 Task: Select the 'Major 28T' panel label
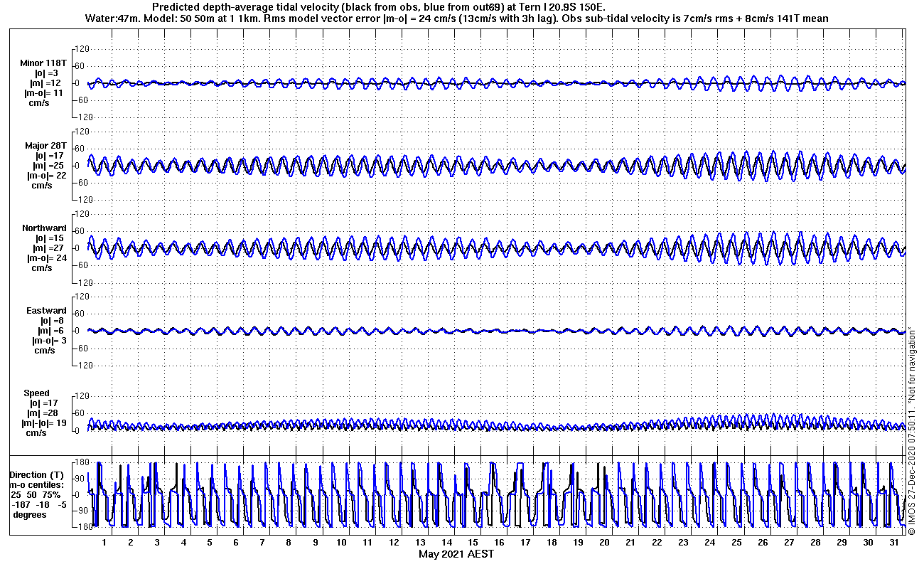click(x=45, y=146)
